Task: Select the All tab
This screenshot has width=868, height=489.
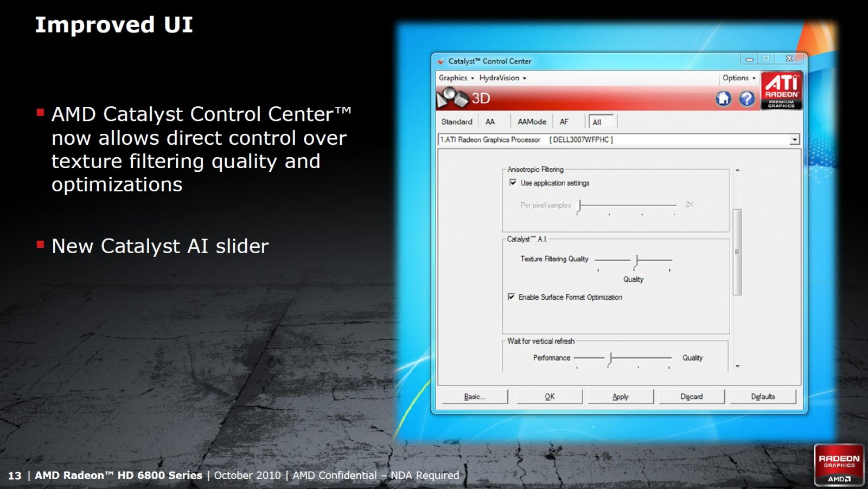Action: [601, 122]
